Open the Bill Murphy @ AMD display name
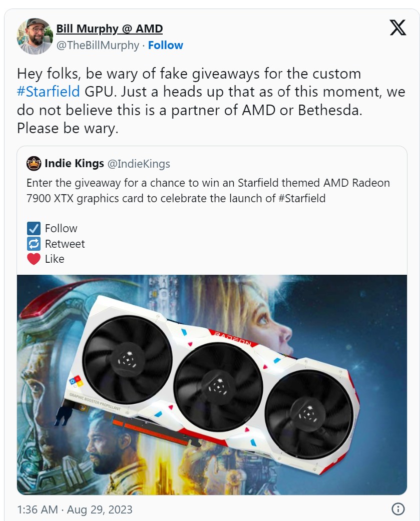Viewport: 420px width, 521px height. click(x=109, y=29)
